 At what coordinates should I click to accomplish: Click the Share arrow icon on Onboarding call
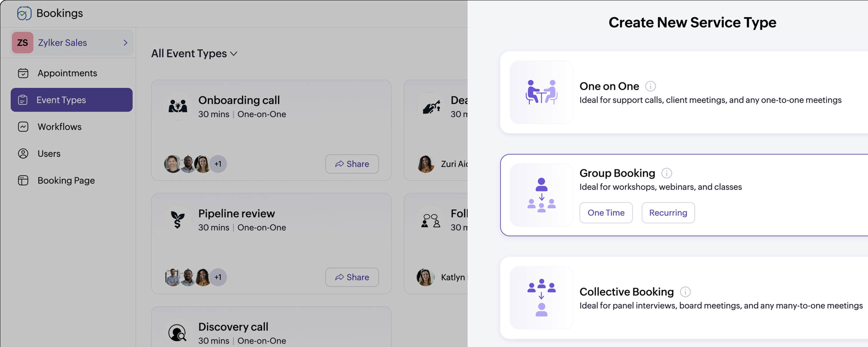tap(339, 164)
